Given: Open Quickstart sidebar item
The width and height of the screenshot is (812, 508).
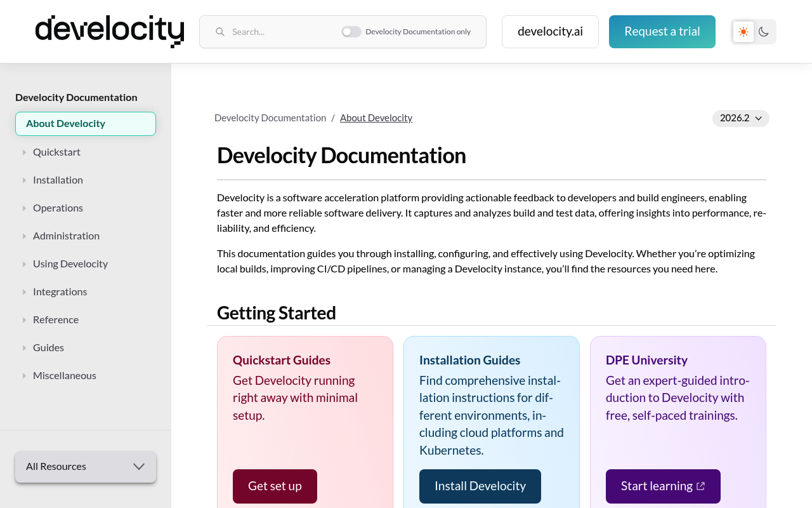Looking at the screenshot, I should [x=56, y=152].
